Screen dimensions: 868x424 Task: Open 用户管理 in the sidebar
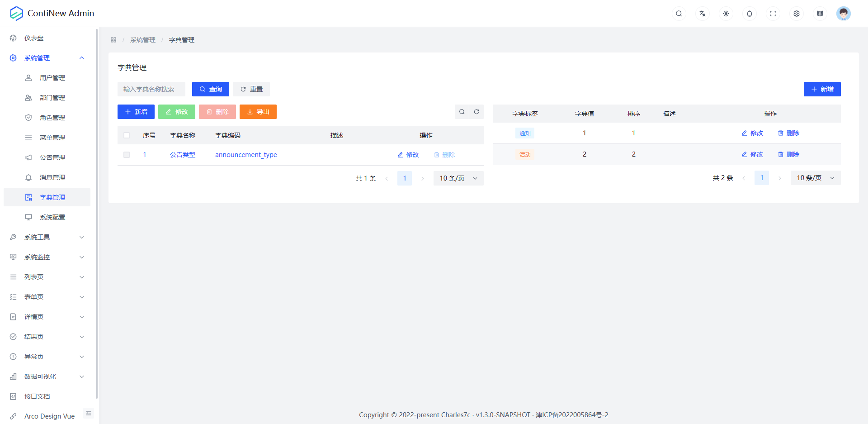[52, 78]
